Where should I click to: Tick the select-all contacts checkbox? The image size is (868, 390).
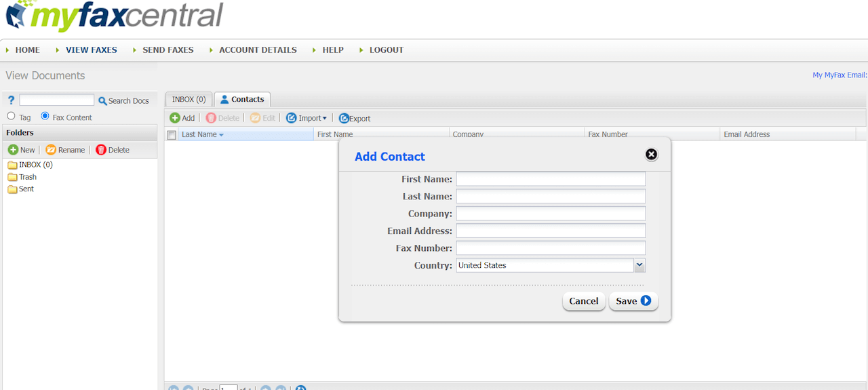coord(172,135)
